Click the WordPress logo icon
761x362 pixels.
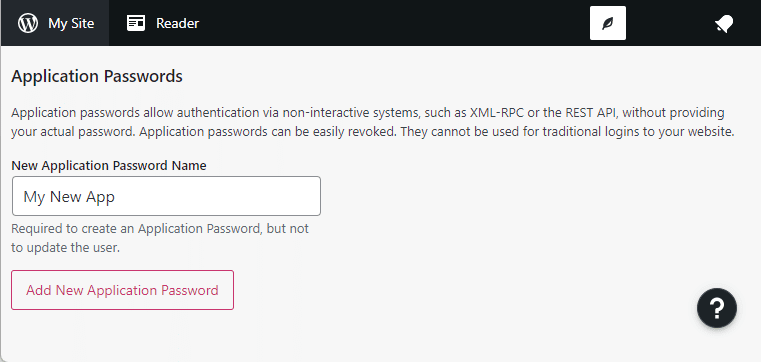(28, 23)
